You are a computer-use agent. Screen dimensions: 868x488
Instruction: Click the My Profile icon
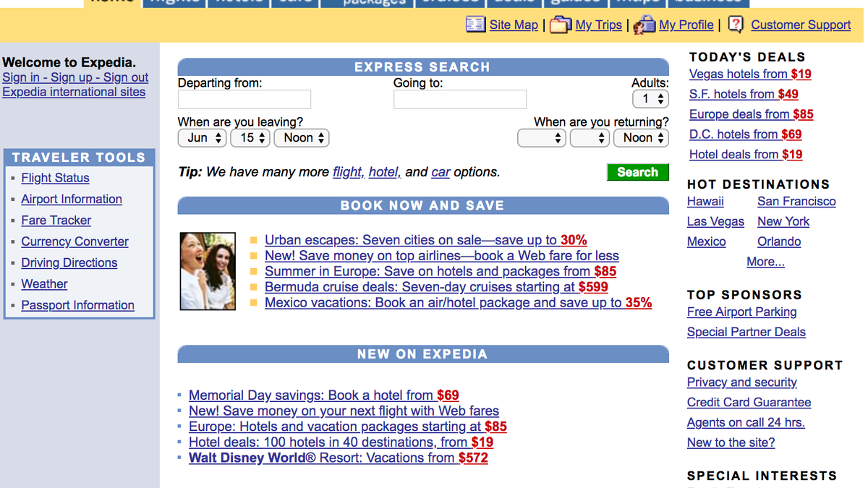(644, 25)
